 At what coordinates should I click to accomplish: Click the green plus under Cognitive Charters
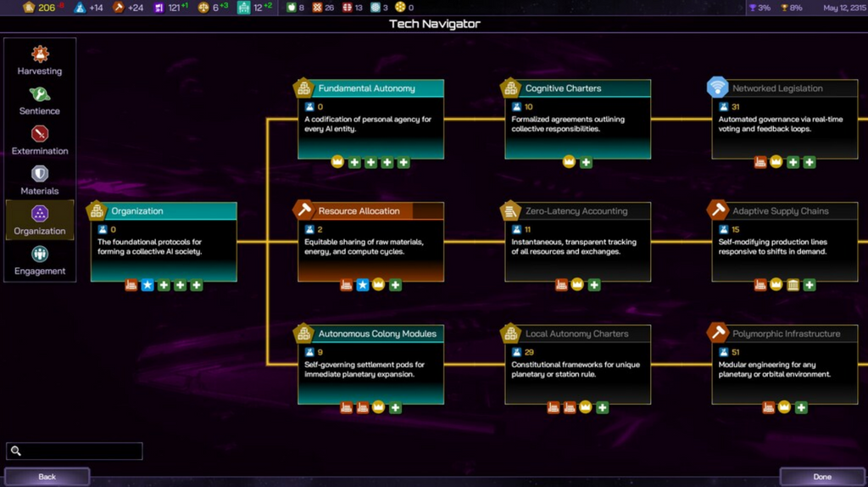pos(586,162)
